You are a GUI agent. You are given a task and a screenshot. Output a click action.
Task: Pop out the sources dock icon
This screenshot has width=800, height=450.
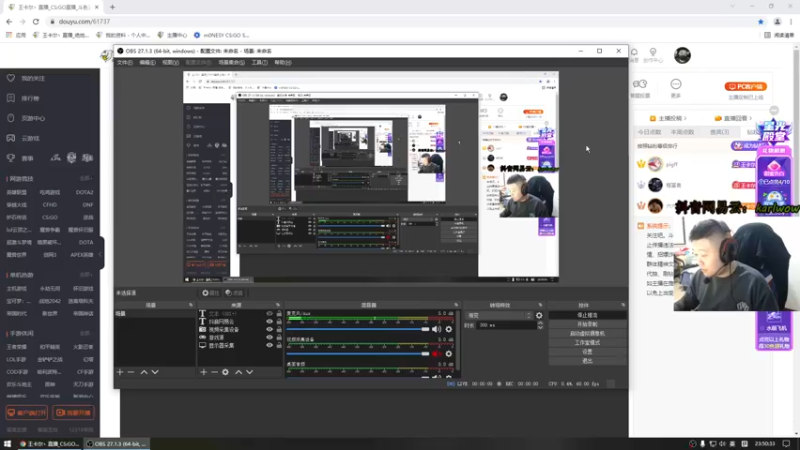[x=278, y=305]
